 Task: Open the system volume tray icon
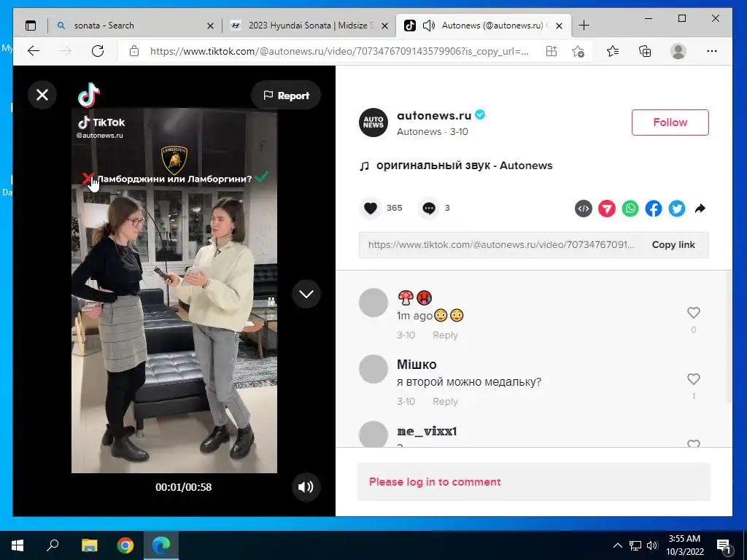pos(652,545)
